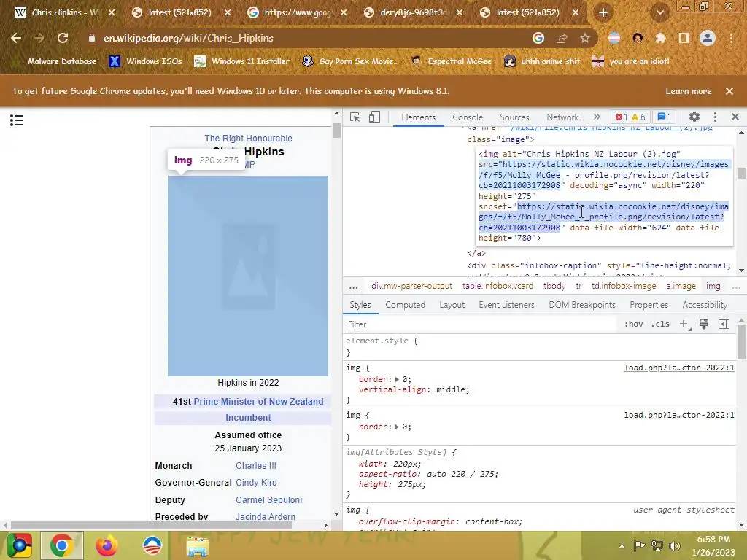Open Malware Database bookmark
This screenshot has height=560, width=747.
pyautogui.click(x=54, y=61)
